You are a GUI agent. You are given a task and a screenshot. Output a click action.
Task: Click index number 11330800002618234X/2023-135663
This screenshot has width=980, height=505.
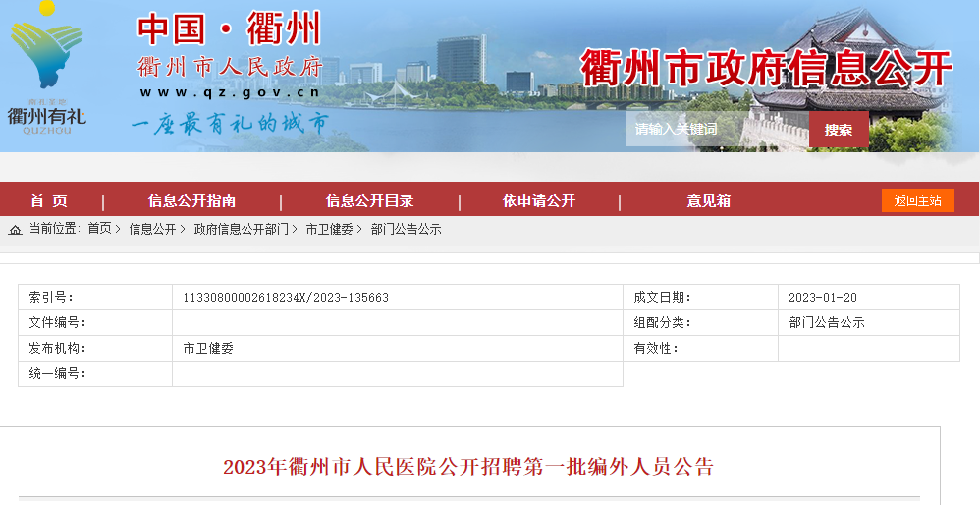[x=286, y=298]
